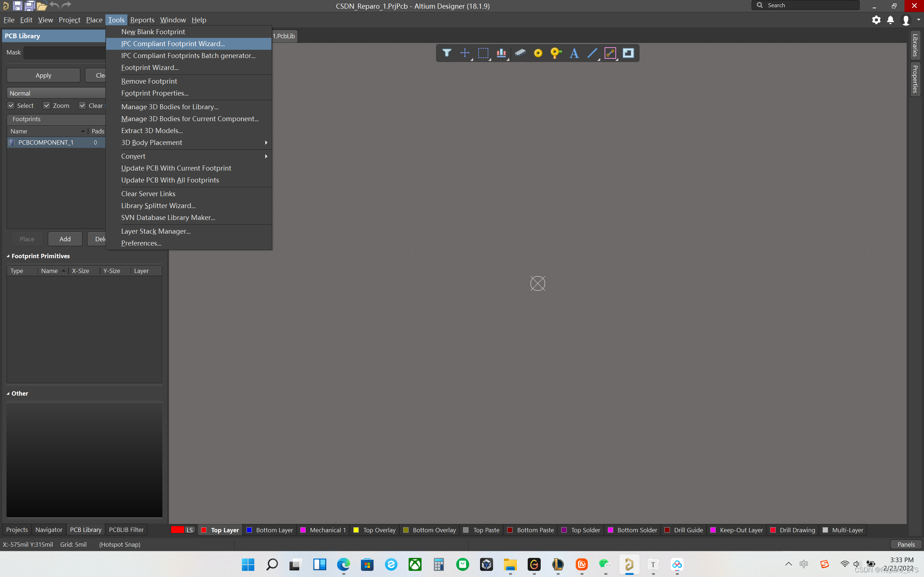
Task: Click the Apply button in PCB Library
Action: tap(43, 74)
